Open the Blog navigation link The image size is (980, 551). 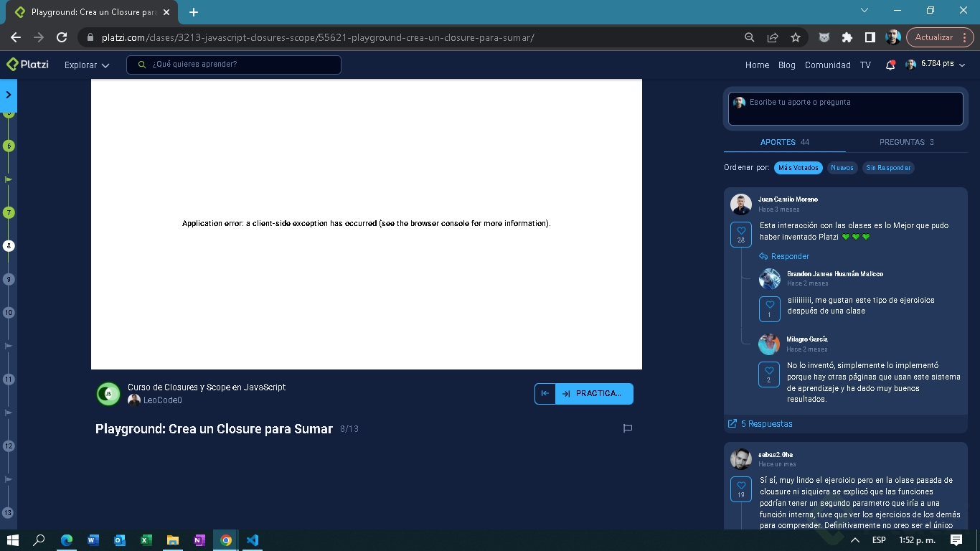(x=787, y=65)
